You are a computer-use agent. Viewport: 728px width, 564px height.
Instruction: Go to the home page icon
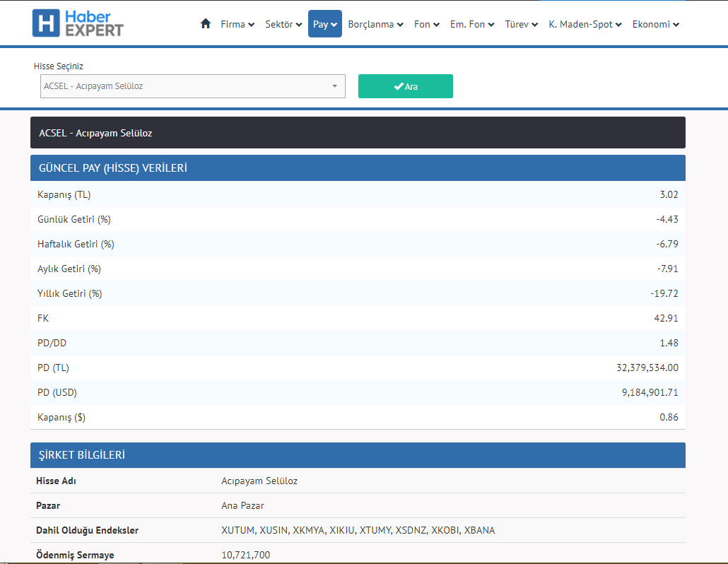point(206,23)
